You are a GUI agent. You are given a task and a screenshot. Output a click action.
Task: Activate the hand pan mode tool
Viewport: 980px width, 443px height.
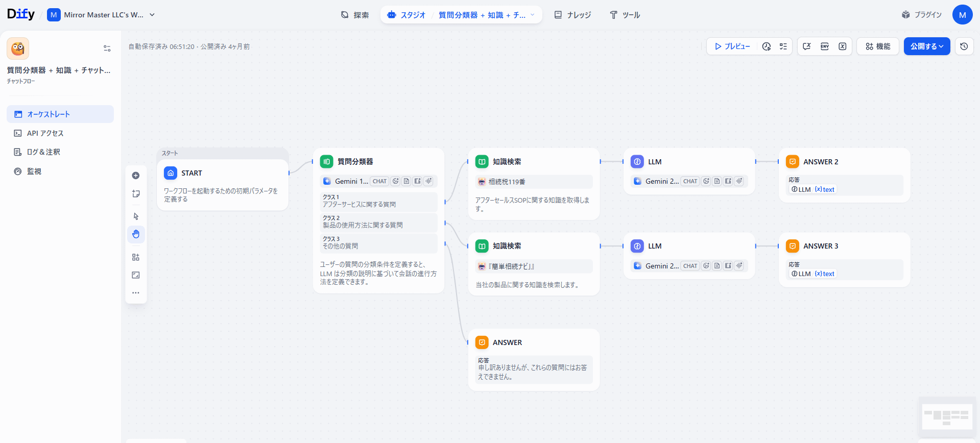tap(136, 234)
